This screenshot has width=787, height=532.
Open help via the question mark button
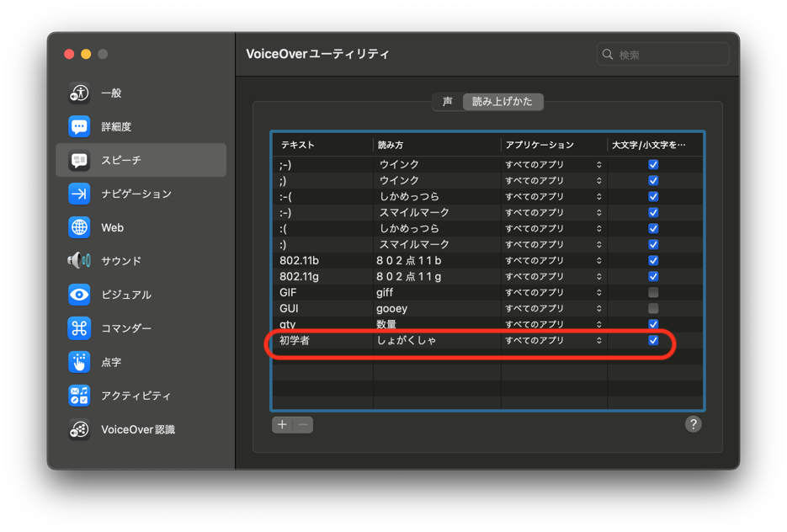coord(693,424)
